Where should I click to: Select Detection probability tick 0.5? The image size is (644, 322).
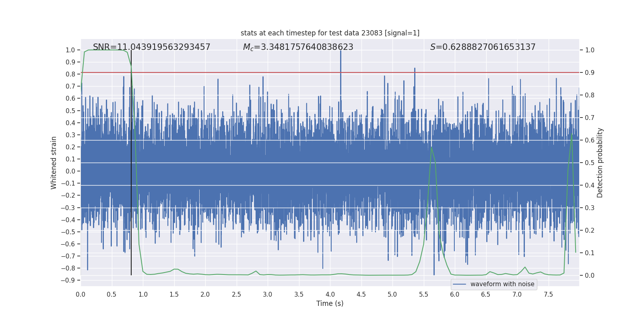[590, 163]
